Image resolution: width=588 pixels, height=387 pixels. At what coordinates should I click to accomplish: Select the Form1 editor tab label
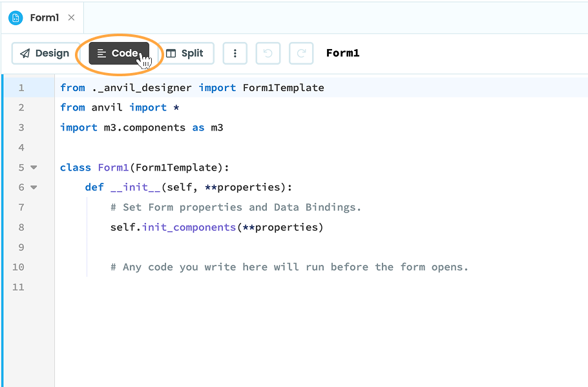pos(44,18)
